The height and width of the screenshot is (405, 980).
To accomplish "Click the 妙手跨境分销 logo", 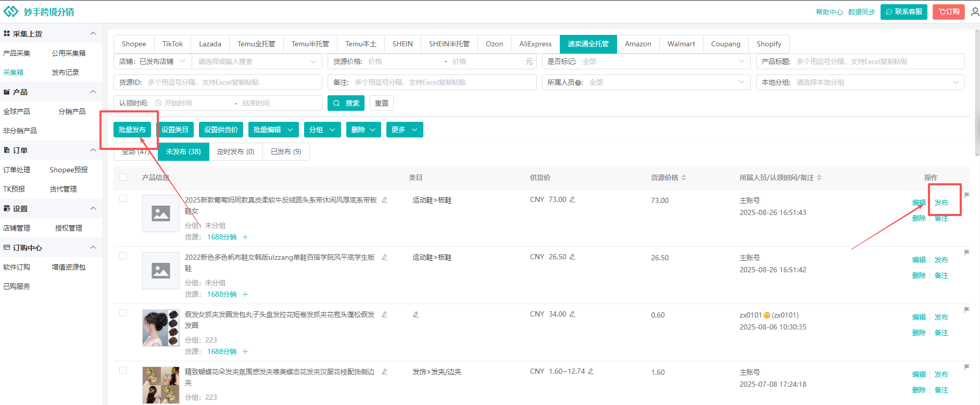I will (39, 11).
